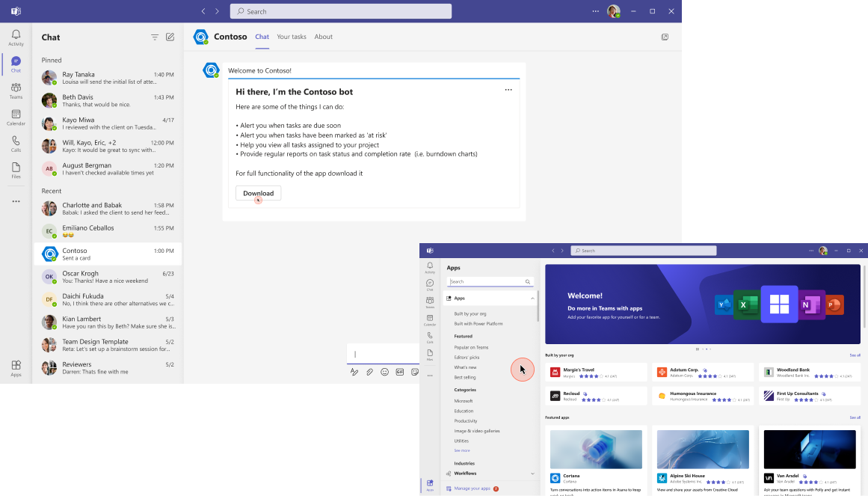The height and width of the screenshot is (496, 868).
Task: Open Apps icon at bottom of chat window rail
Action: (x=16, y=369)
